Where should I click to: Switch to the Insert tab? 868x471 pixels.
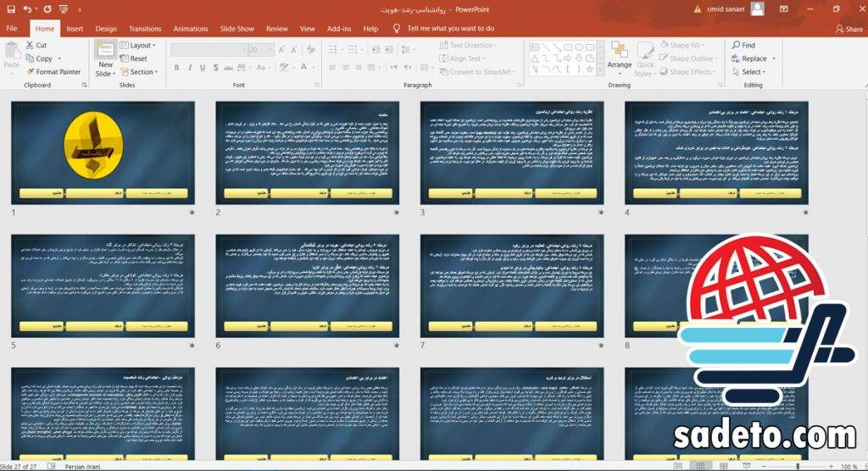coord(75,28)
